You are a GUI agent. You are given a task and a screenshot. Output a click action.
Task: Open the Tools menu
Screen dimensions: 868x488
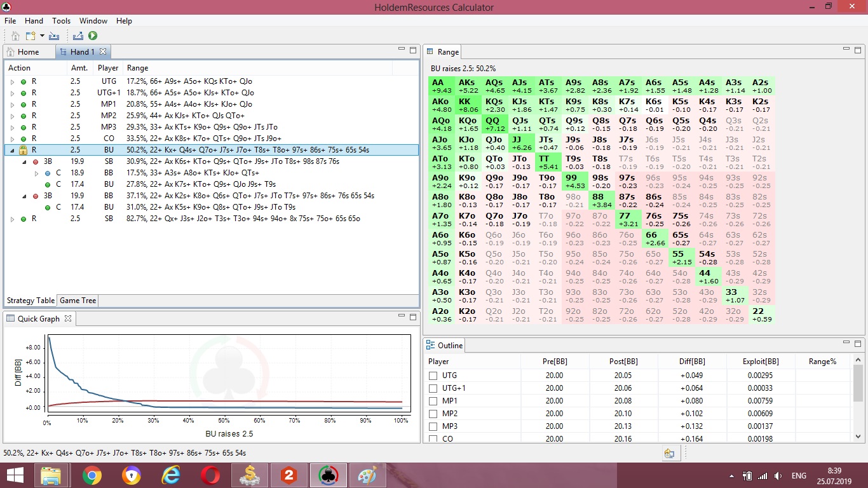(x=61, y=21)
